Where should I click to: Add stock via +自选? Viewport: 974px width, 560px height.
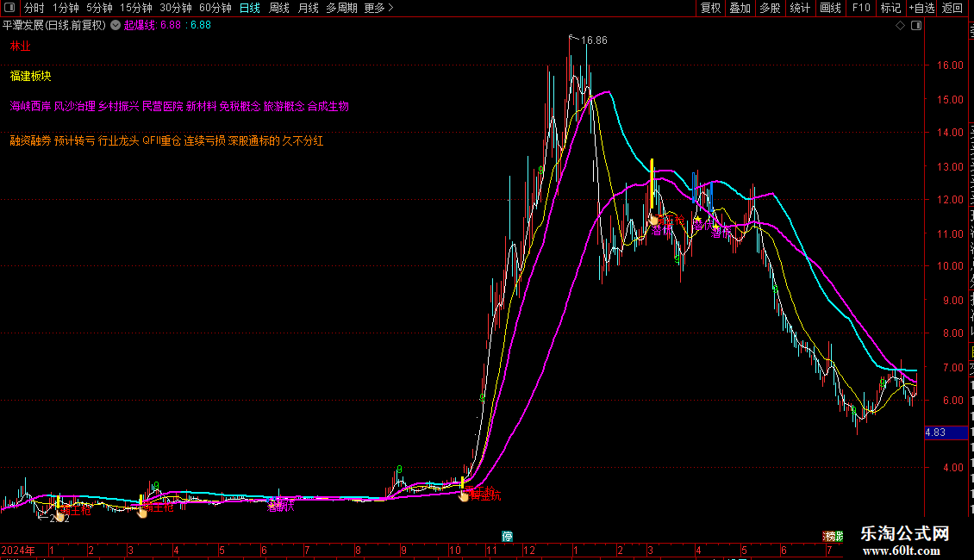(x=921, y=8)
